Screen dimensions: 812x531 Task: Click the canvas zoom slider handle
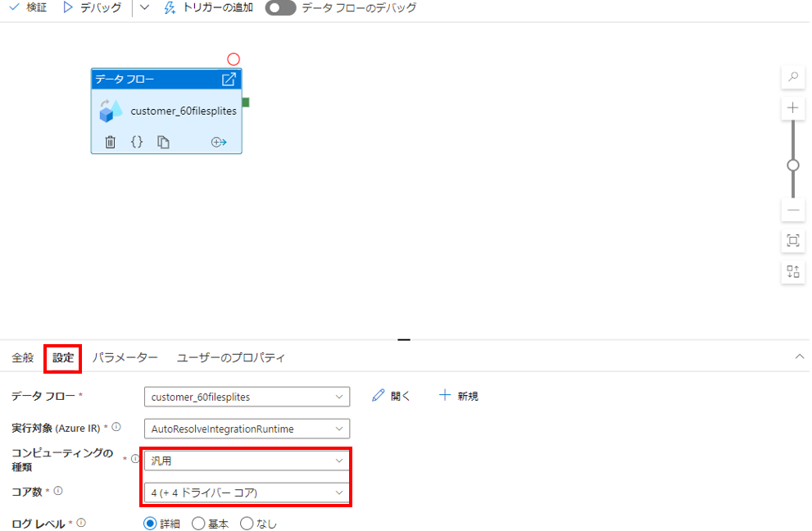click(x=793, y=166)
